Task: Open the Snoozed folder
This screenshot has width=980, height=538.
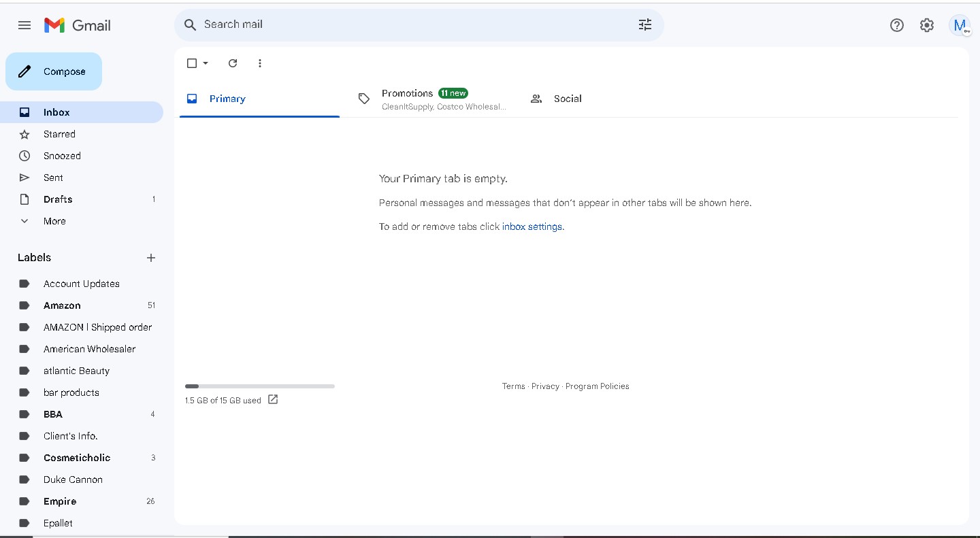Action: pyautogui.click(x=82, y=156)
